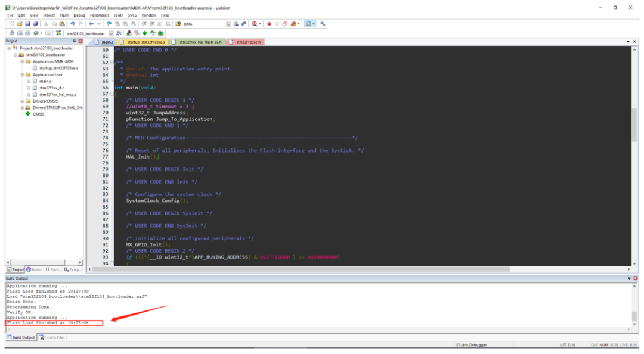Insert a breakpoint with the red dot icon
This screenshot has width=644, height=354.
click(x=269, y=24)
